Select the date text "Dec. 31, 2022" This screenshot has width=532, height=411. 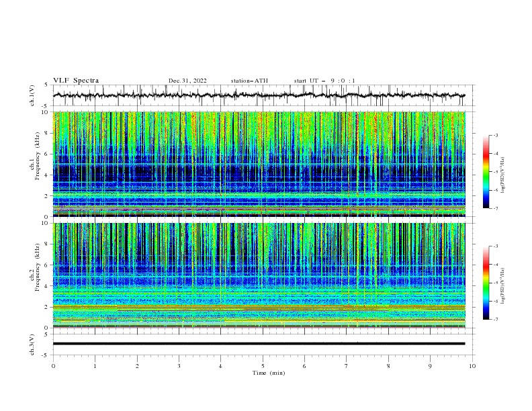pos(187,81)
